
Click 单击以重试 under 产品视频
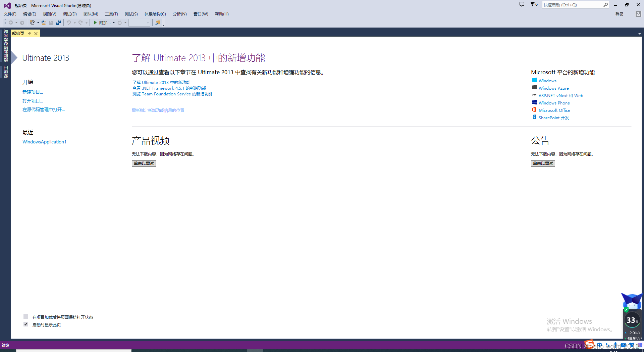(144, 163)
